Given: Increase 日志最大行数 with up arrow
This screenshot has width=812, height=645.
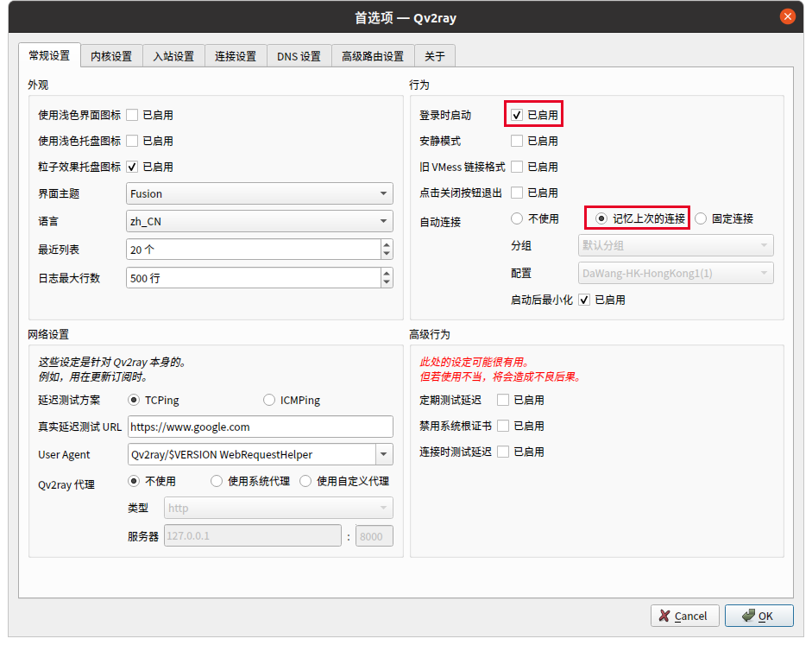Looking at the screenshot, I should [x=387, y=273].
